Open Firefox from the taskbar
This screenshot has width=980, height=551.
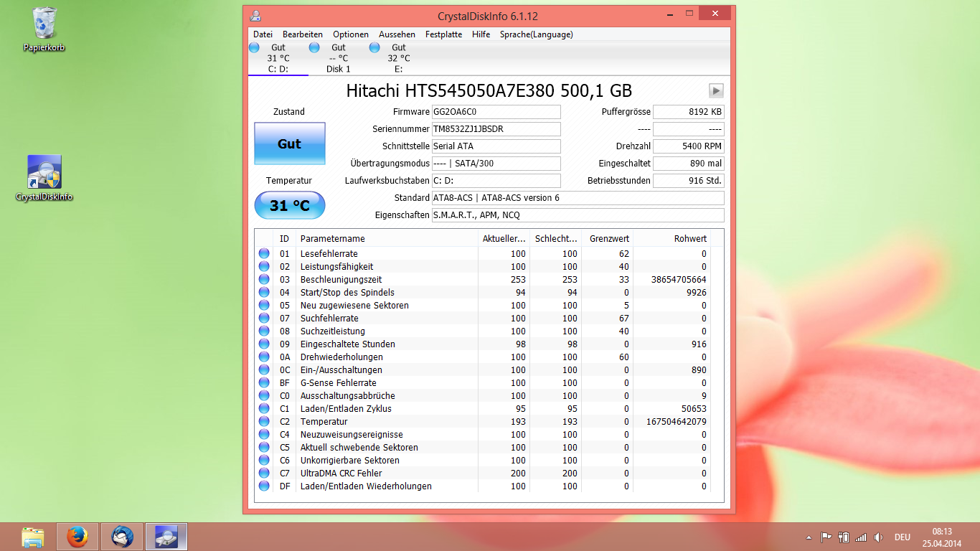tap(77, 537)
